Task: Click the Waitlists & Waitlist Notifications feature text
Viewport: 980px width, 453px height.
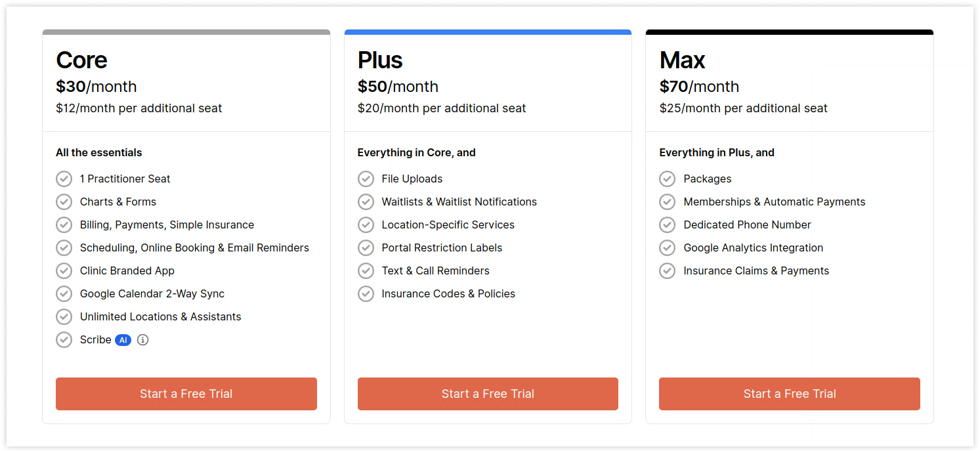Action: coord(459,202)
